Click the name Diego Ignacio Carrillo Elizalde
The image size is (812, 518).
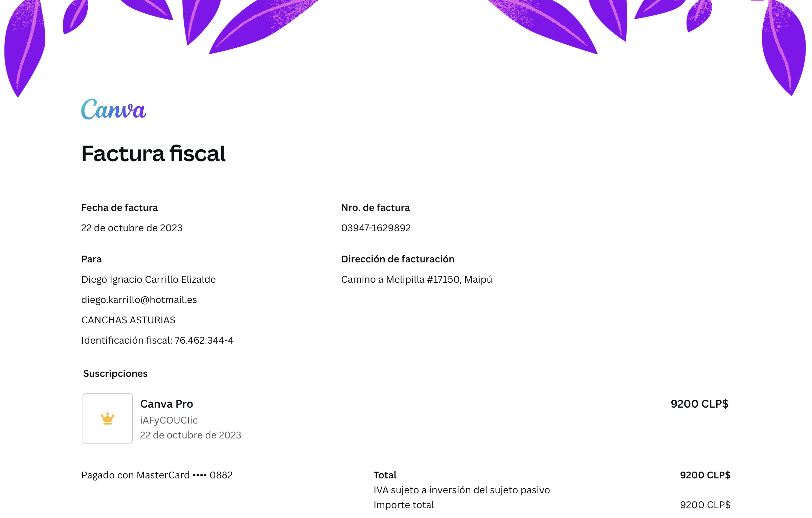(149, 279)
